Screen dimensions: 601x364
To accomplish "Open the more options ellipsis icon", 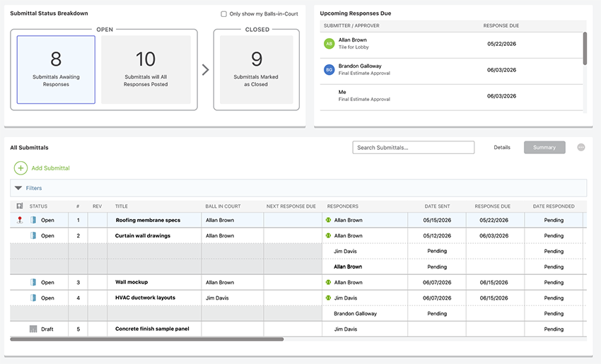I will (581, 148).
